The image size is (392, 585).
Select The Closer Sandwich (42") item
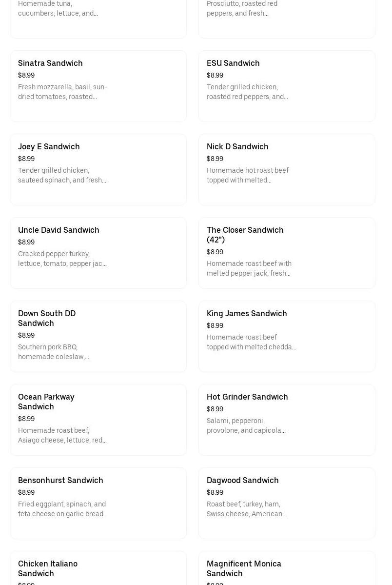click(x=245, y=235)
